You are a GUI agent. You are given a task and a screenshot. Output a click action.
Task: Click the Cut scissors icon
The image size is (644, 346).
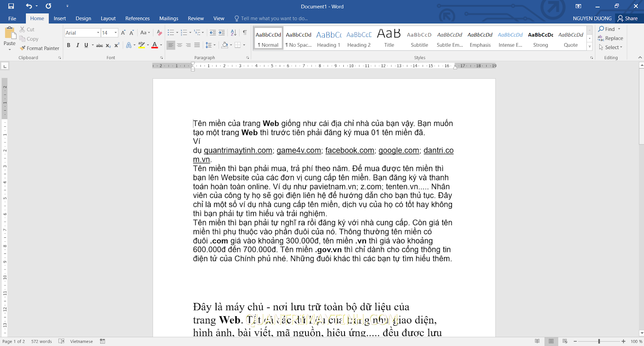[23, 29]
